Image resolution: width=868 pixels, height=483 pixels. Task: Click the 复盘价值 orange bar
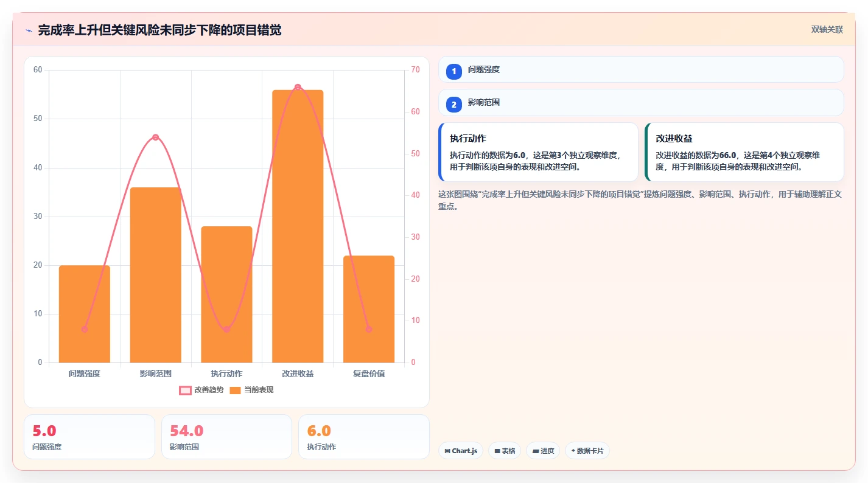click(x=369, y=309)
